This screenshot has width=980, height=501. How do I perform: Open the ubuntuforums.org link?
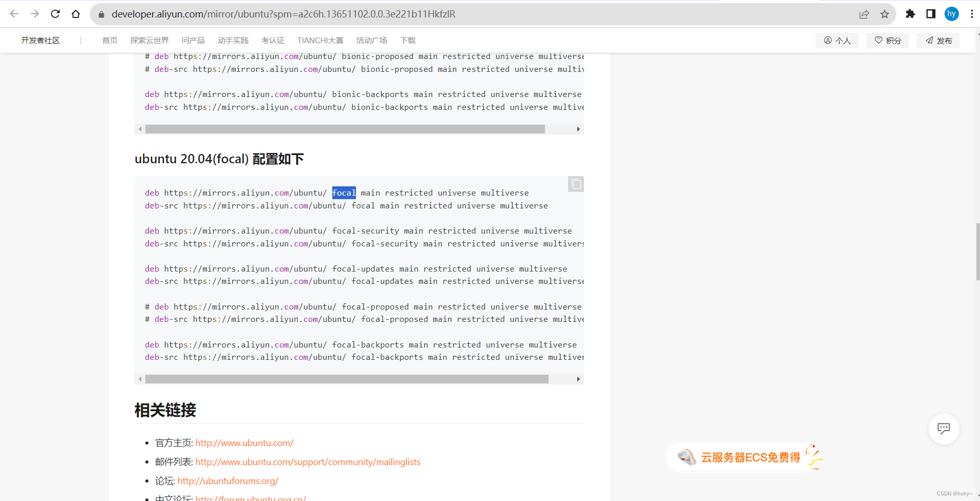228,481
